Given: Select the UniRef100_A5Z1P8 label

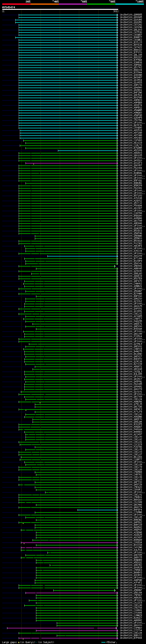Looking at the screenshot, I should tap(131, 151).
